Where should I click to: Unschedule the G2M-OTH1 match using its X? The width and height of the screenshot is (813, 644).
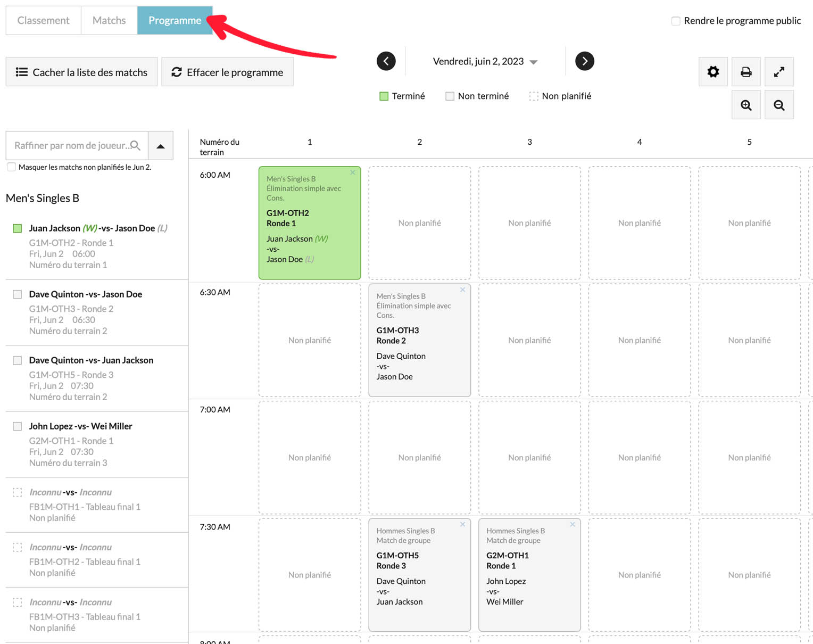point(573,525)
